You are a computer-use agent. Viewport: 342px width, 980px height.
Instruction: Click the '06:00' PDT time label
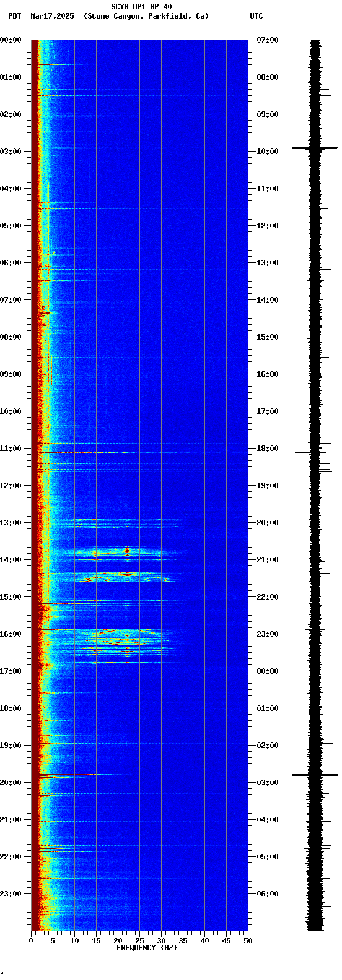point(11,263)
